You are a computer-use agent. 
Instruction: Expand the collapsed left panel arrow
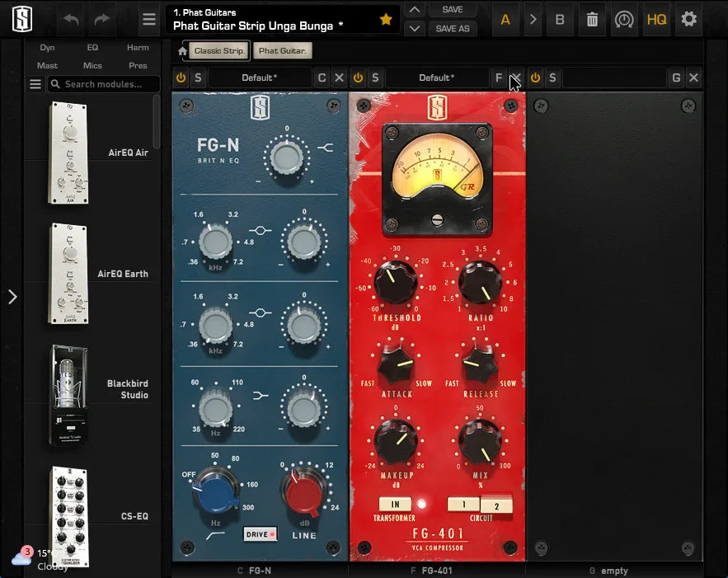click(12, 297)
